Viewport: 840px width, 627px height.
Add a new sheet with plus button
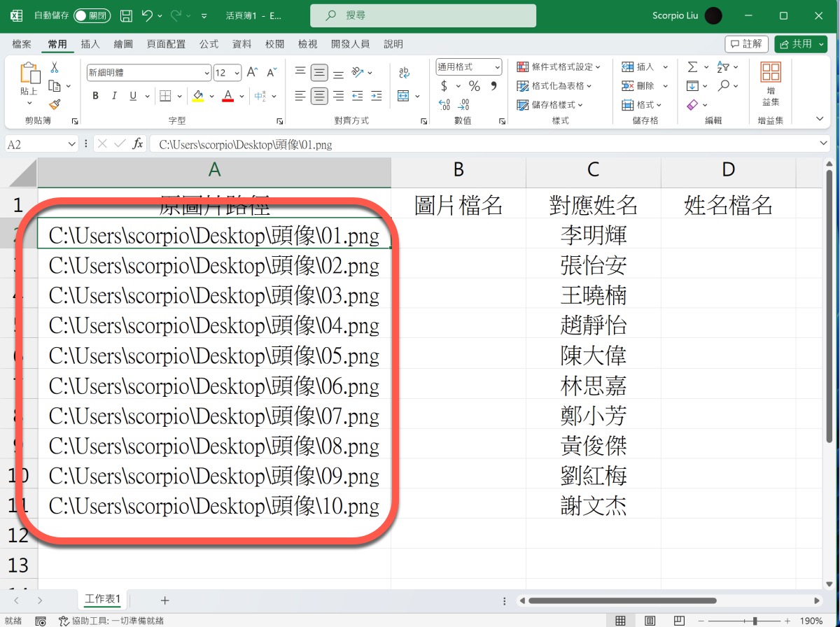coord(165,600)
